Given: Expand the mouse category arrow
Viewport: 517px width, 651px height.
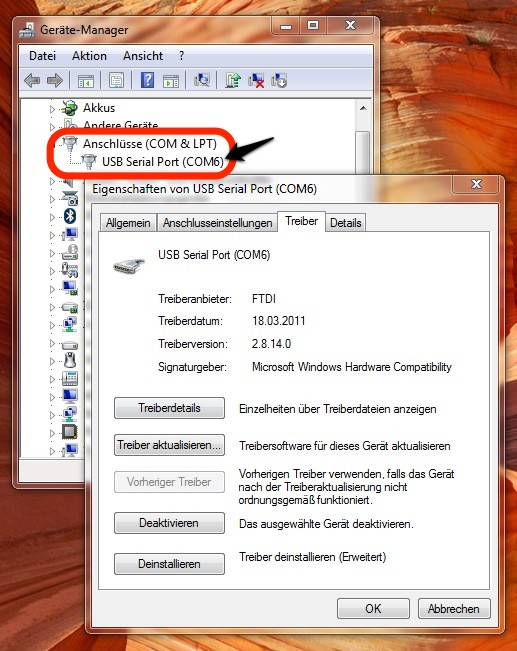Looking at the screenshot, I should (52, 361).
